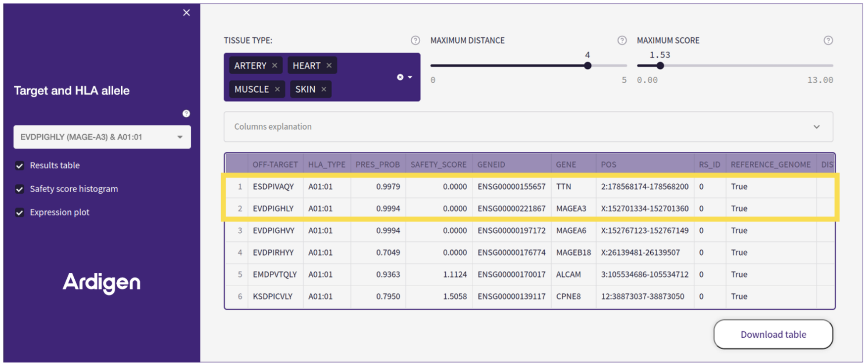Sort by REFERENCE_GENOME column header
Image resolution: width=868 pixels, height=364 pixels.
(x=771, y=164)
